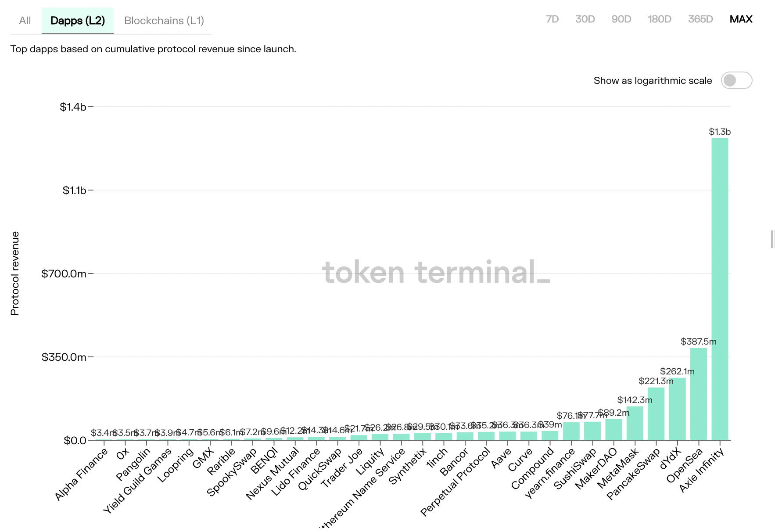
Task: Pick the 180D time range
Action: (x=659, y=19)
